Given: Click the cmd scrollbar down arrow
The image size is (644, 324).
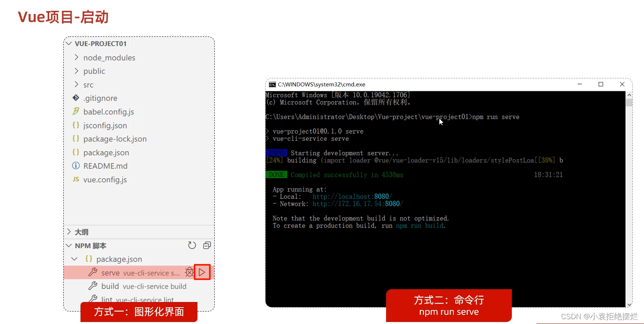Looking at the screenshot, I should (x=629, y=304).
